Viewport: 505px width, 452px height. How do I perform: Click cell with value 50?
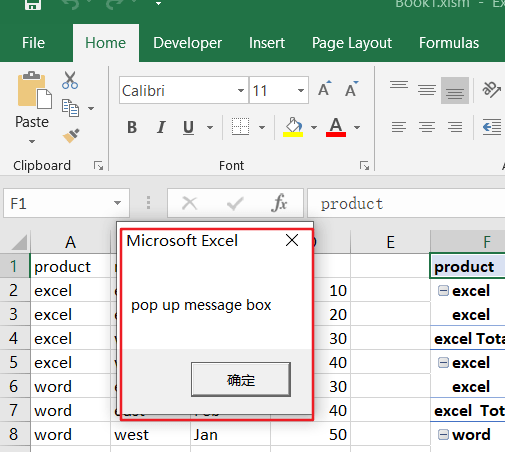click(310, 435)
